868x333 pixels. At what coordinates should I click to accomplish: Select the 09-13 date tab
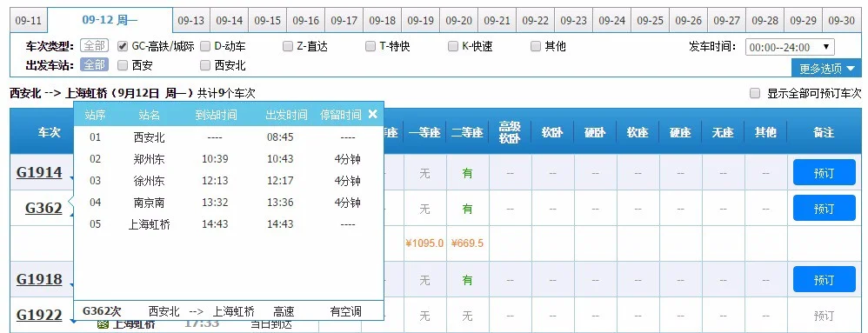[191, 21]
